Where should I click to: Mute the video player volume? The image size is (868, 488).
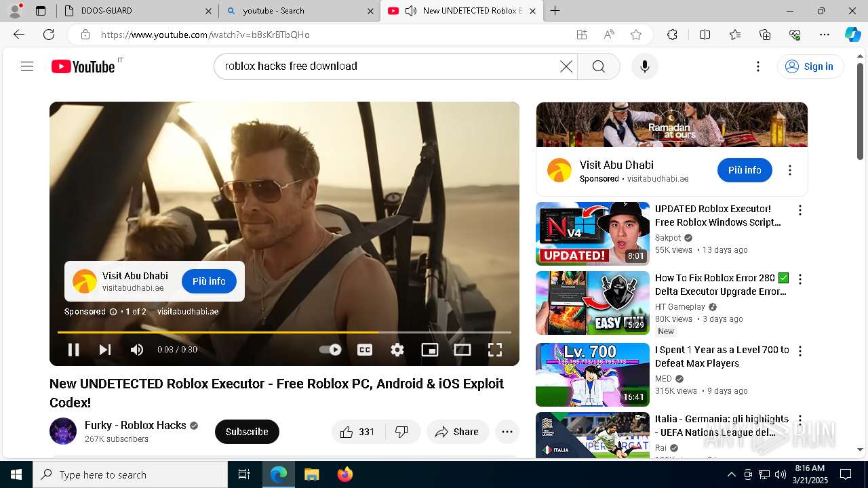pos(137,350)
